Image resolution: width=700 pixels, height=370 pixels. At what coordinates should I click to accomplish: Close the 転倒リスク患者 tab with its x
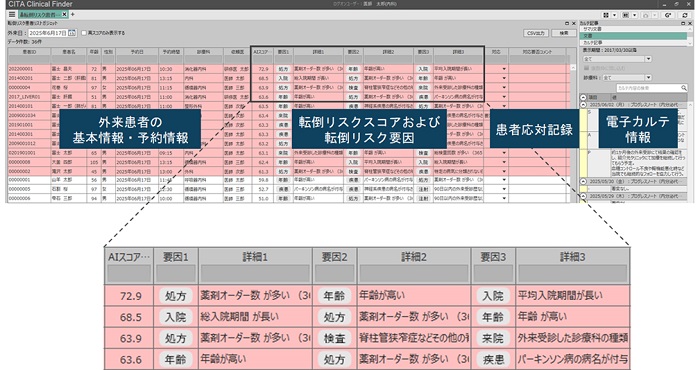[64, 15]
